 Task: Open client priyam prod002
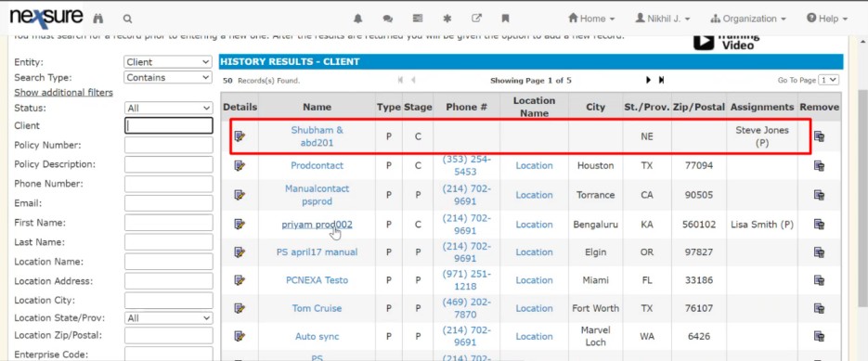pyautogui.click(x=317, y=225)
